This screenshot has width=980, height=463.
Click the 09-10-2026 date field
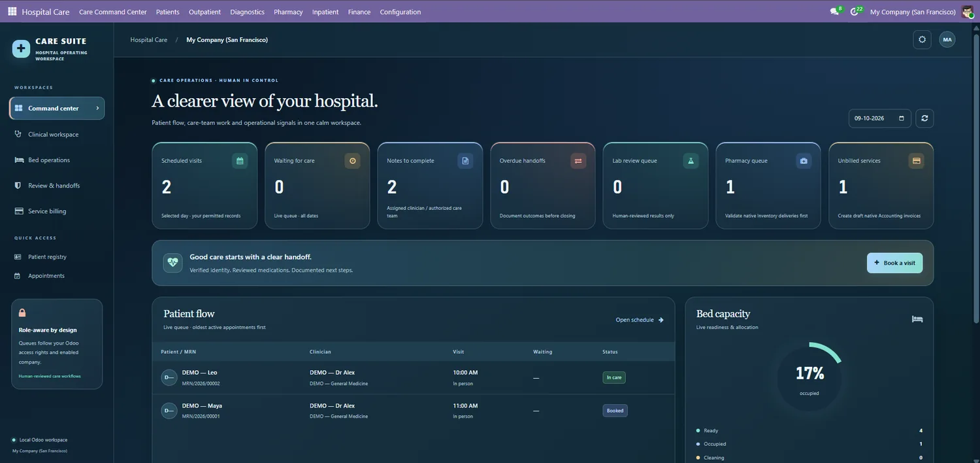(x=879, y=118)
